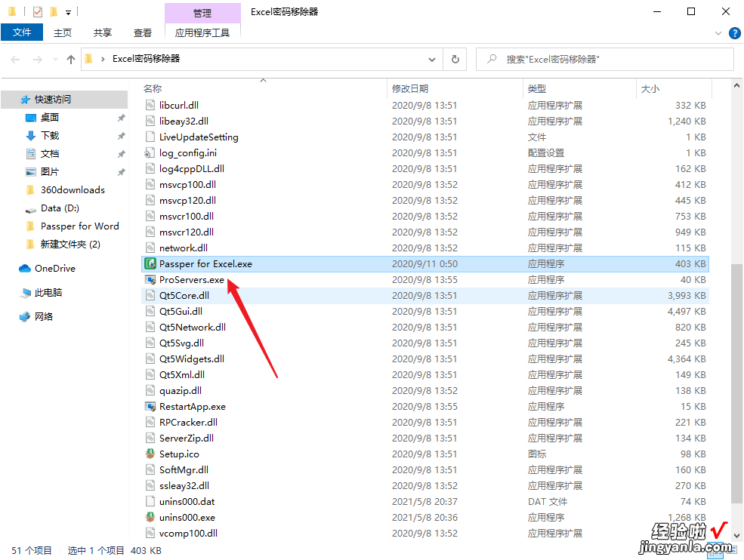Click the Qt5Core.dll file icon
The image size is (744, 560).
tap(150, 295)
